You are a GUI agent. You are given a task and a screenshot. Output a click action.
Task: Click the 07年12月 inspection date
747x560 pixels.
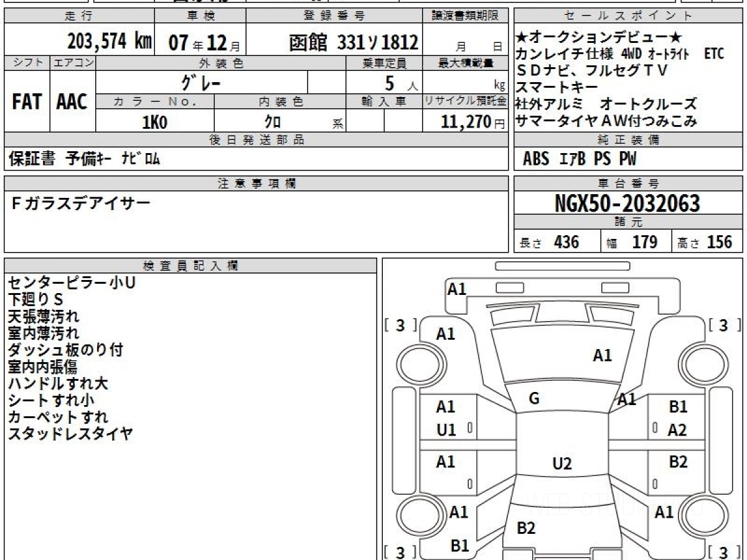tap(204, 42)
